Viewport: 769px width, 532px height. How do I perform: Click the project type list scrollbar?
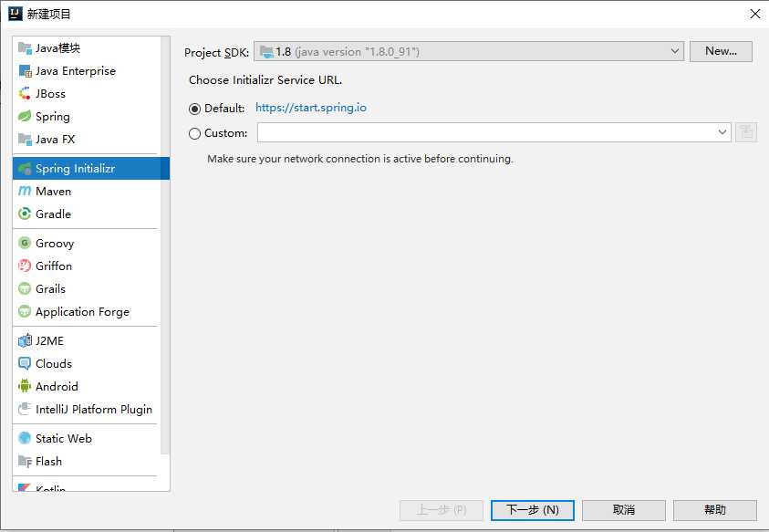click(165, 245)
